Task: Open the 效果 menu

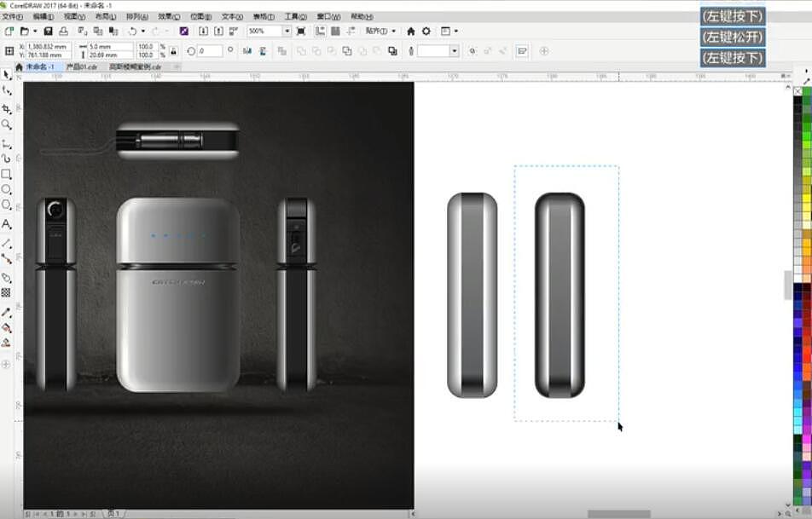Action: click(169, 16)
